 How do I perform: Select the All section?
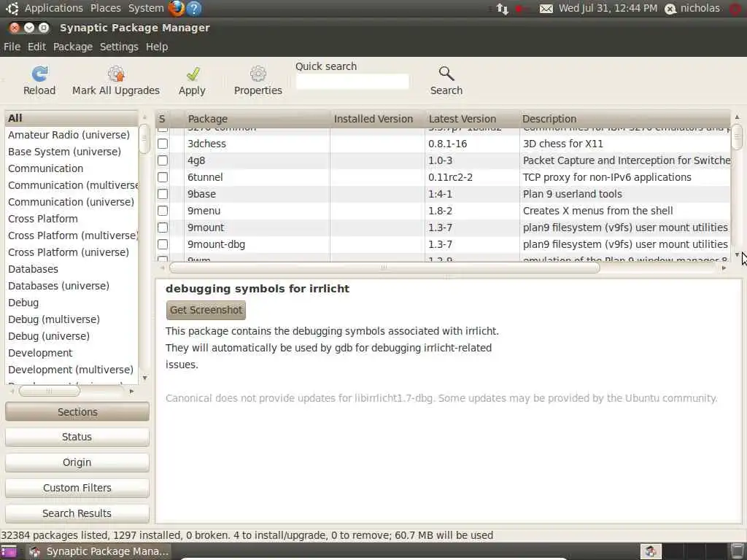click(71, 118)
